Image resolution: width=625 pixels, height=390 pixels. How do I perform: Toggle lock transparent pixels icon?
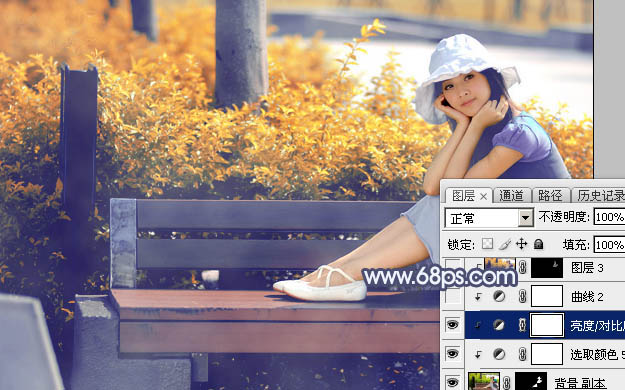487,244
